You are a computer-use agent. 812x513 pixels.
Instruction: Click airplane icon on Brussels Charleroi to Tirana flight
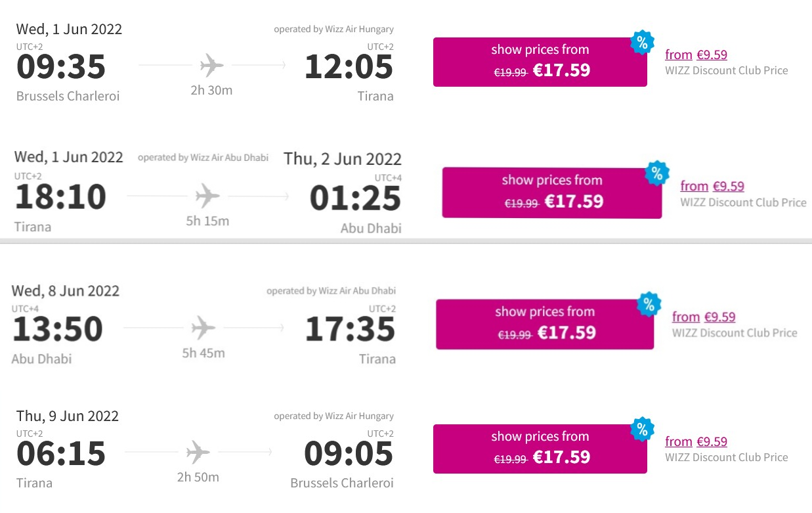tap(211, 66)
